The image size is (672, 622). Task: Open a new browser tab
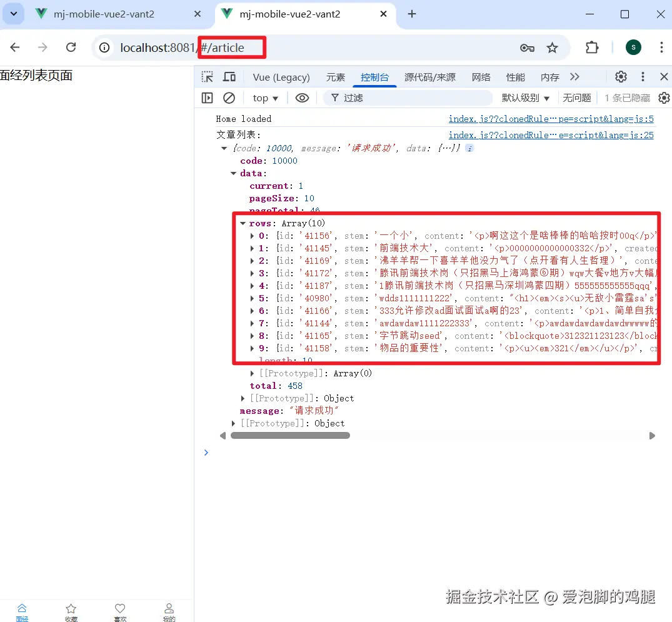point(412,14)
